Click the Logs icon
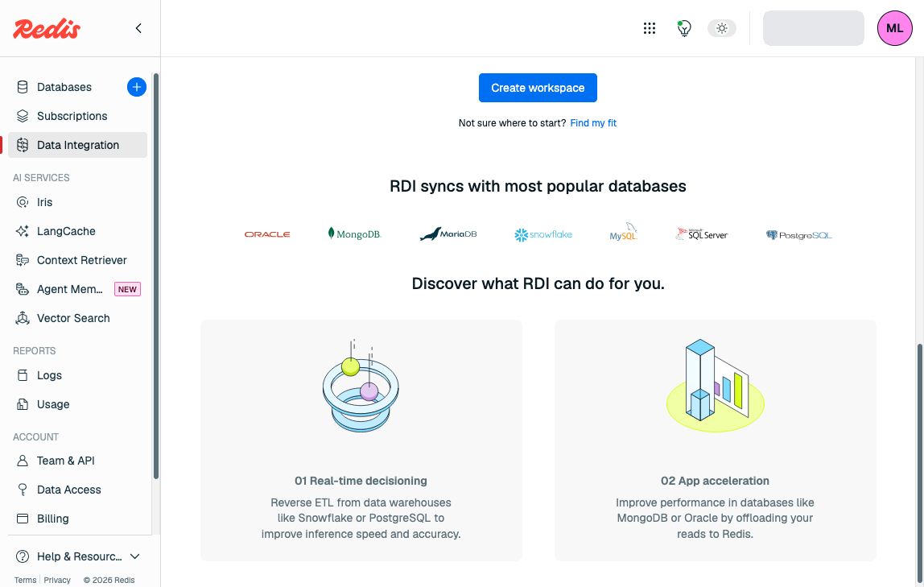Viewport: 924px width, 587px height. pyautogui.click(x=23, y=375)
